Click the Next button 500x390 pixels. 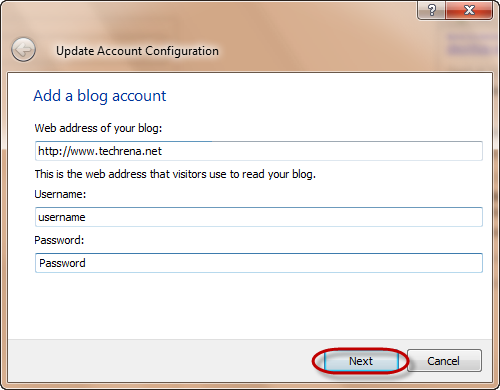point(361,361)
